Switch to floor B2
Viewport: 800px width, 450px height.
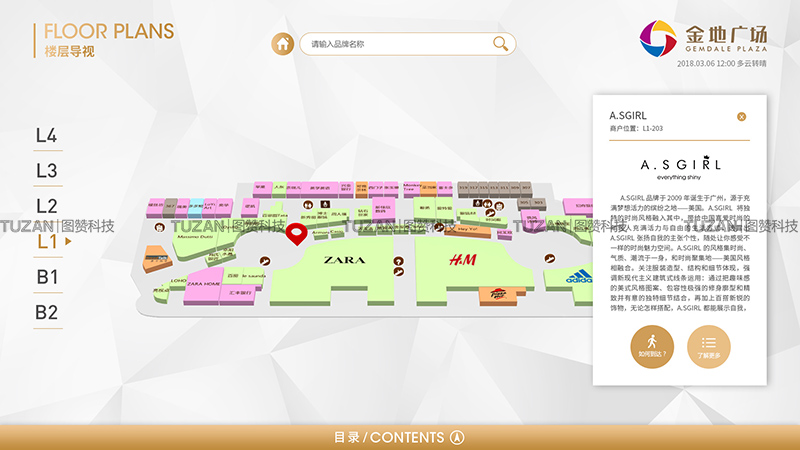point(48,313)
